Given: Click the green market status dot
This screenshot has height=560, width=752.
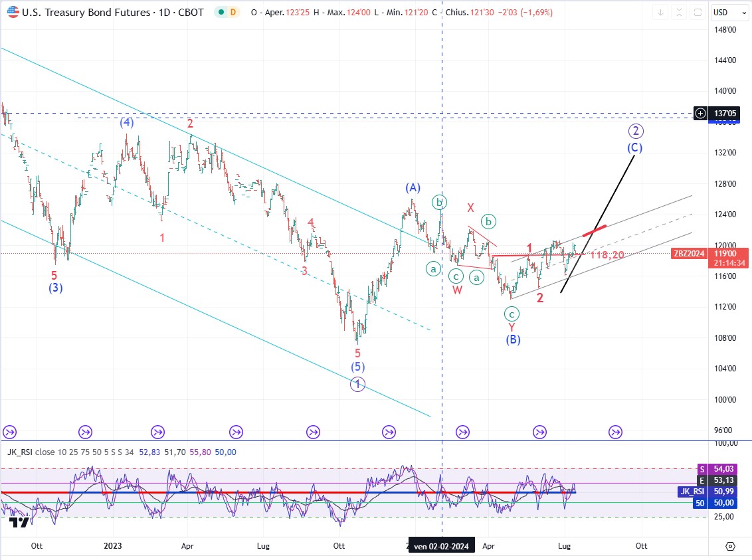Looking at the screenshot, I should pos(221,12).
